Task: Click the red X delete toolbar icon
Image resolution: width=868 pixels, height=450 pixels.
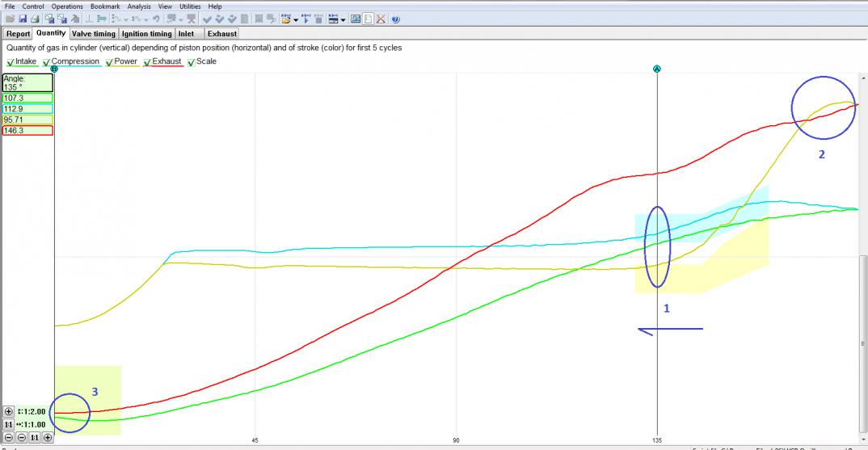Action: (381, 19)
